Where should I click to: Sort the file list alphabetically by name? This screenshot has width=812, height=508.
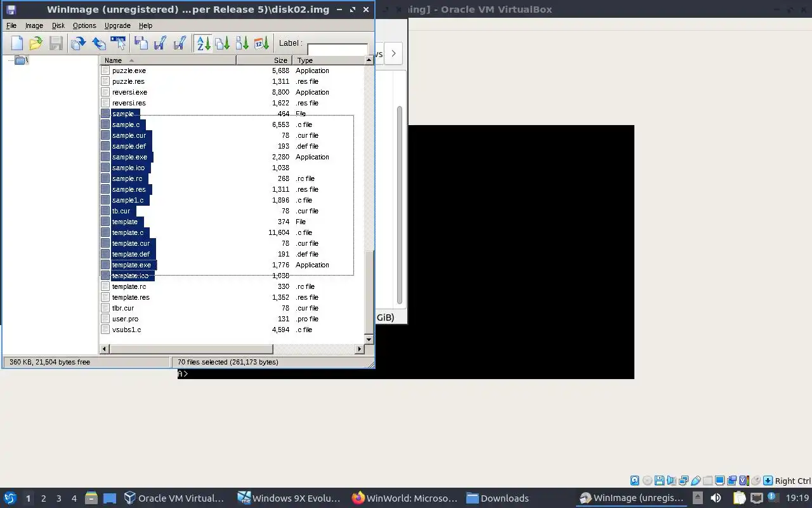[x=203, y=43]
